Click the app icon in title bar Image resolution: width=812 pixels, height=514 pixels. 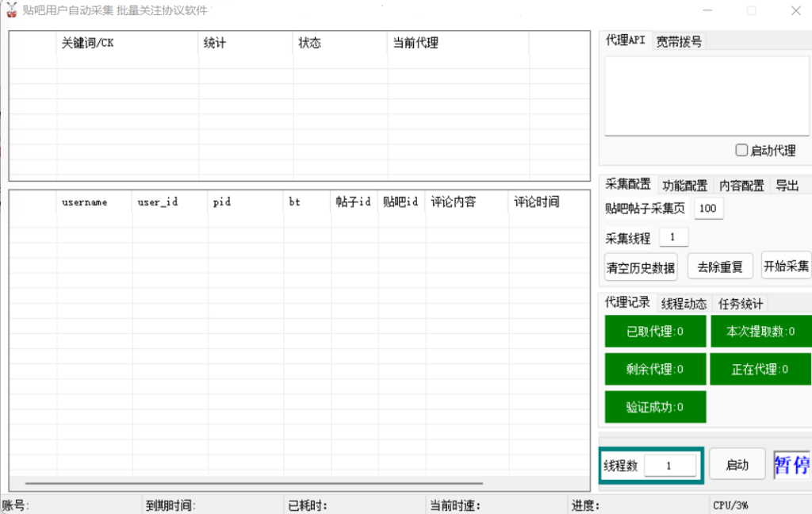[12, 10]
